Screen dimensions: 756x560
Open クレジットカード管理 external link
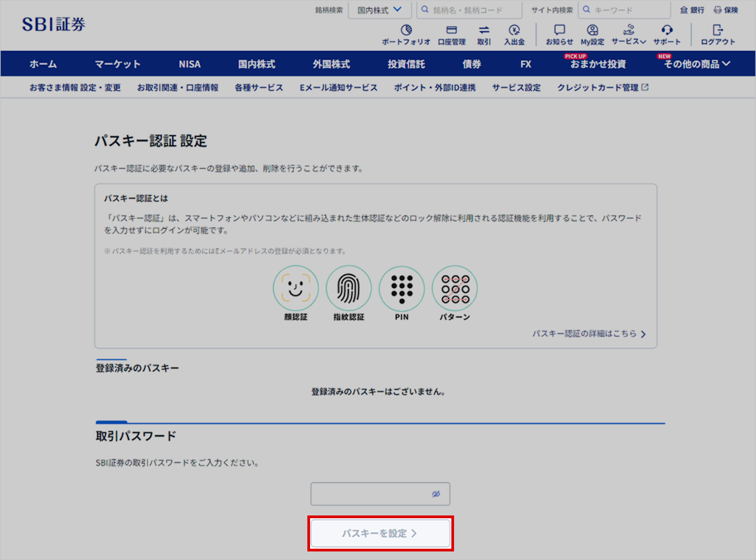pos(603,88)
